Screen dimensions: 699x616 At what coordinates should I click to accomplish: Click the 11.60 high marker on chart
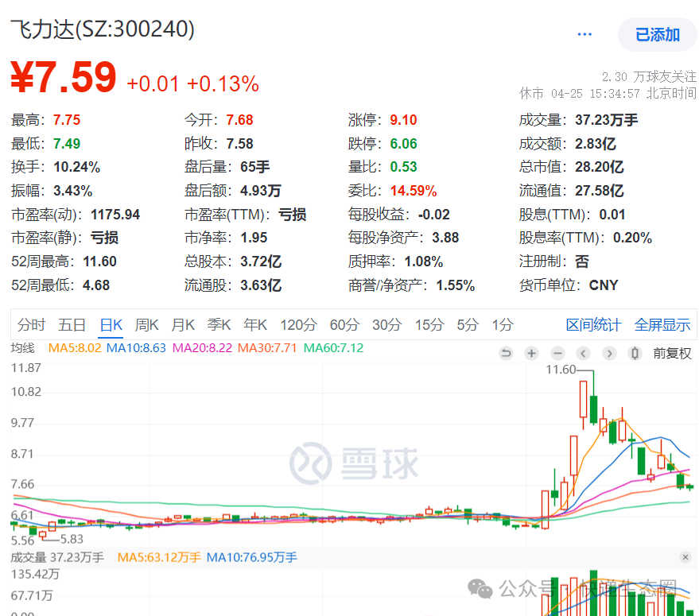click(561, 370)
